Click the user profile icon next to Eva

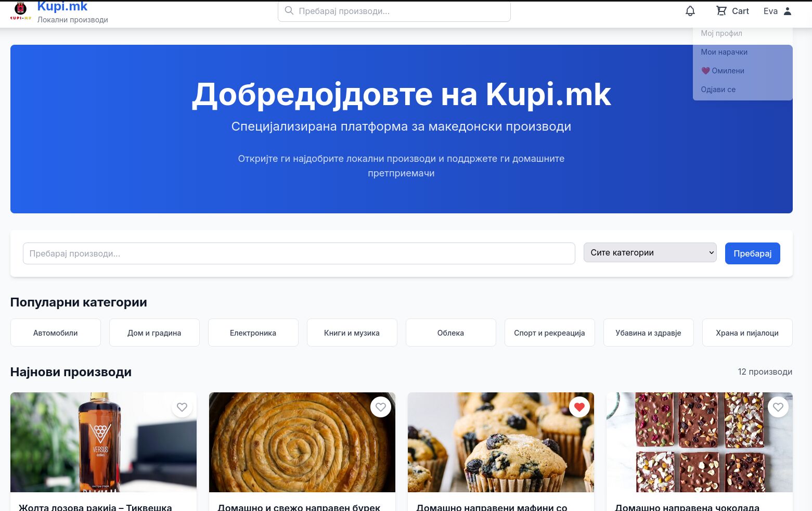[787, 11]
